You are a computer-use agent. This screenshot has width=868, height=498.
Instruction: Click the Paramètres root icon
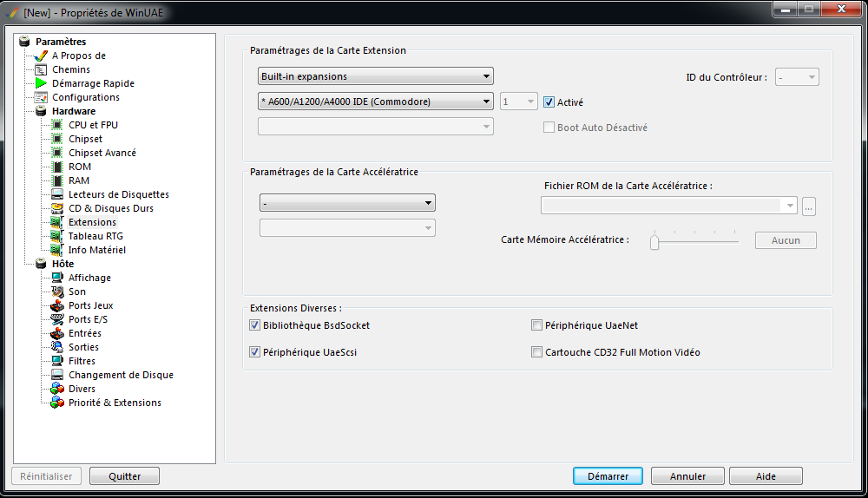tap(24, 42)
